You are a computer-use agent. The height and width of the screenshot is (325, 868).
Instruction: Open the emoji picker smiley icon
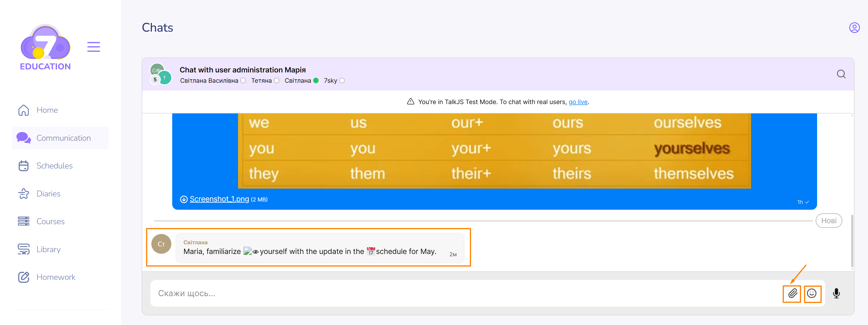pos(812,293)
